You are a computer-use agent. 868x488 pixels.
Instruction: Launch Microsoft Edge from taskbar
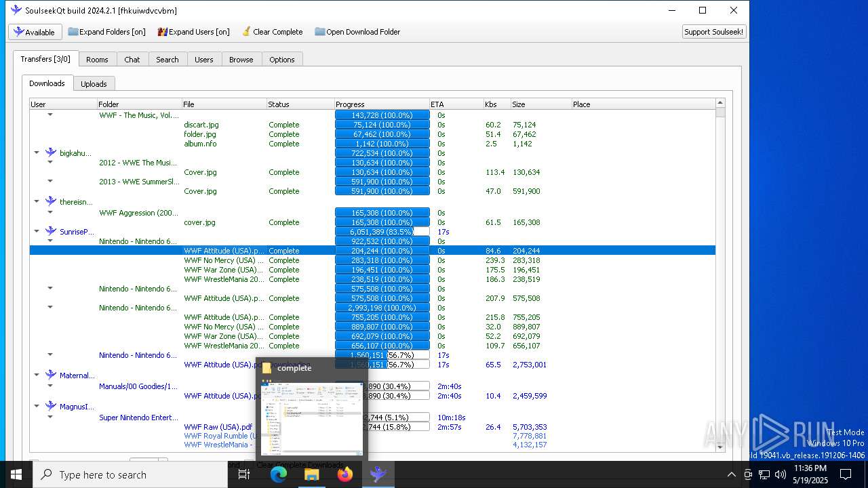tap(279, 474)
